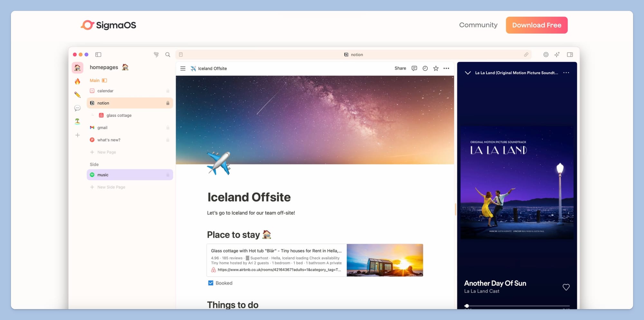Copy link with the chain icon
The height and width of the screenshot is (320, 644).
[x=526, y=54]
